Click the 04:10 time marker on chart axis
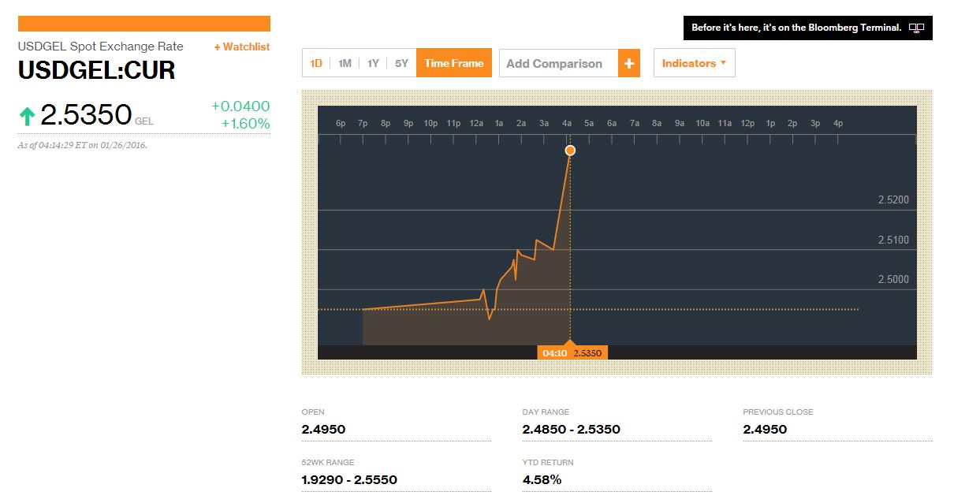Image resolution: width=980 pixels, height=503 pixels. pyautogui.click(x=554, y=353)
